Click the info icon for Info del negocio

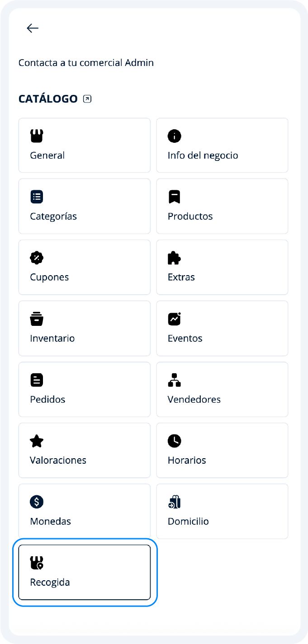tap(174, 136)
